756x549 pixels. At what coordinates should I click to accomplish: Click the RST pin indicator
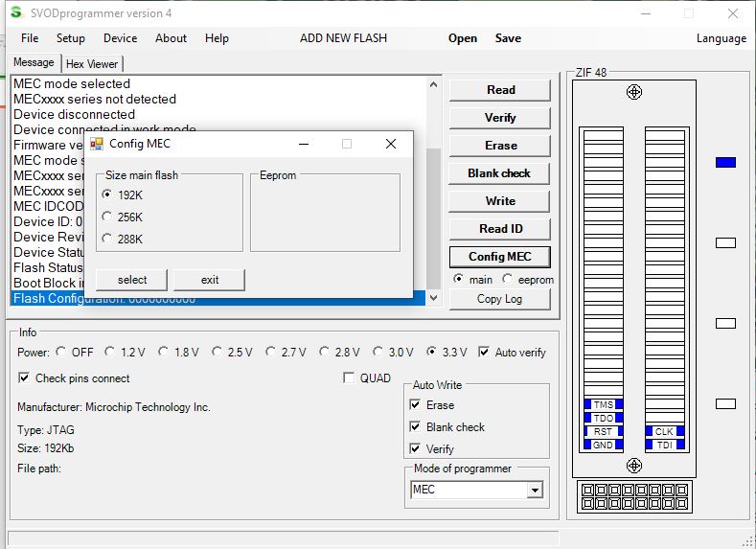click(x=603, y=432)
